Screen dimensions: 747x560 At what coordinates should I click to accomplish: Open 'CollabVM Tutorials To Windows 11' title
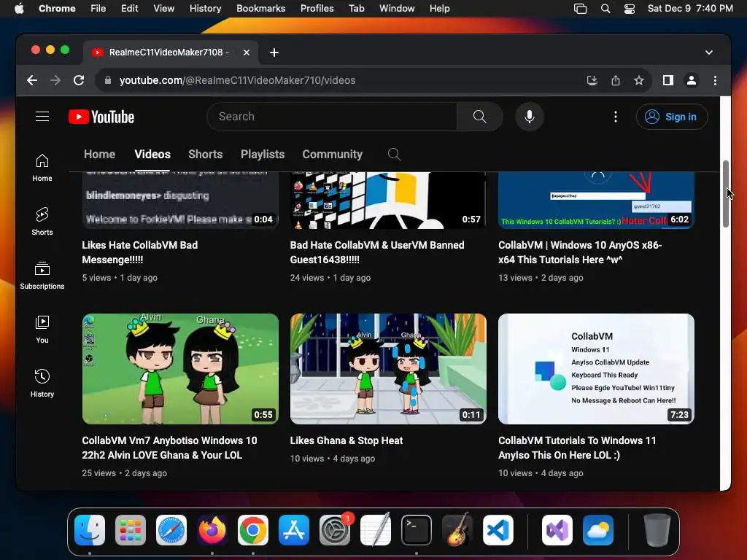[x=577, y=448]
